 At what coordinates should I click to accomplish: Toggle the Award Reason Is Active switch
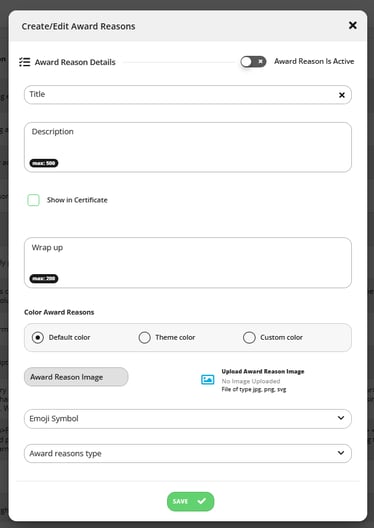(x=253, y=62)
